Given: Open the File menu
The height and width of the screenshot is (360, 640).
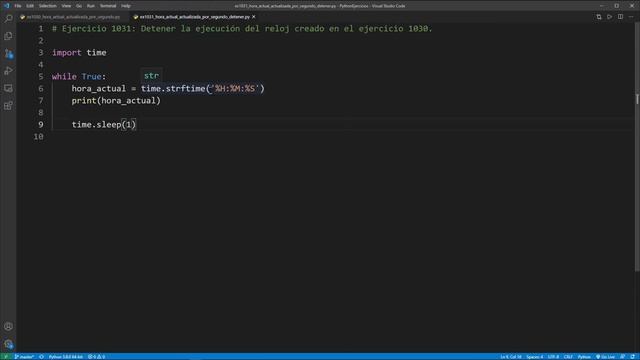Looking at the screenshot, I should click(x=18, y=6).
